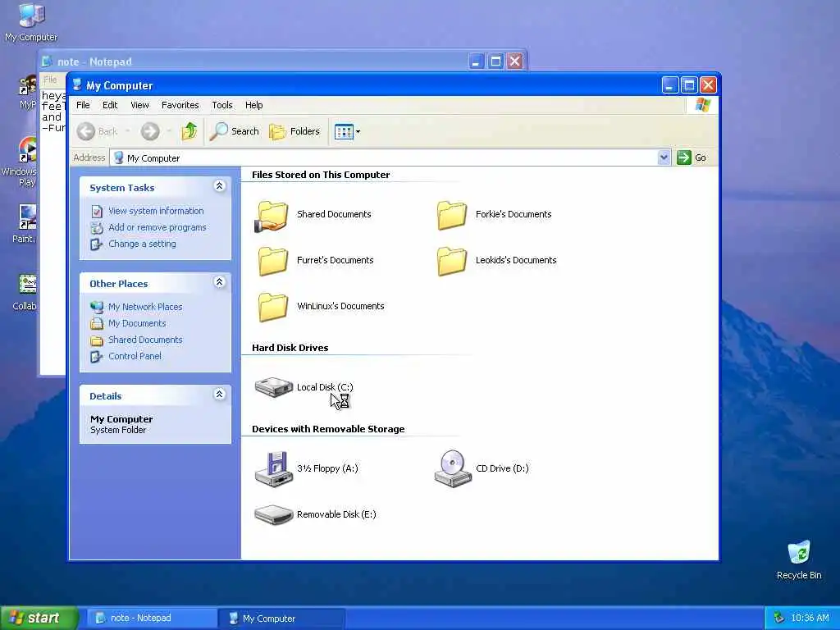Open the Recycle Bin desktop icon

pyautogui.click(x=799, y=553)
